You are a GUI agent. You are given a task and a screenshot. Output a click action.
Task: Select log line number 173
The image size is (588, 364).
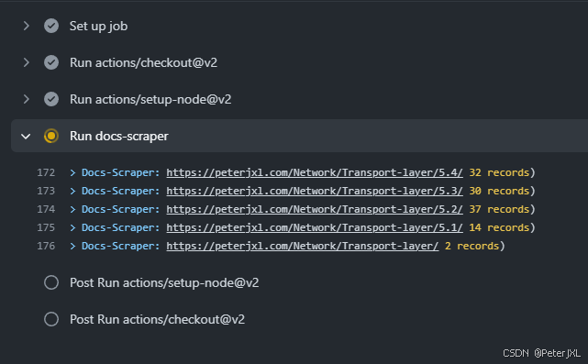click(x=46, y=191)
